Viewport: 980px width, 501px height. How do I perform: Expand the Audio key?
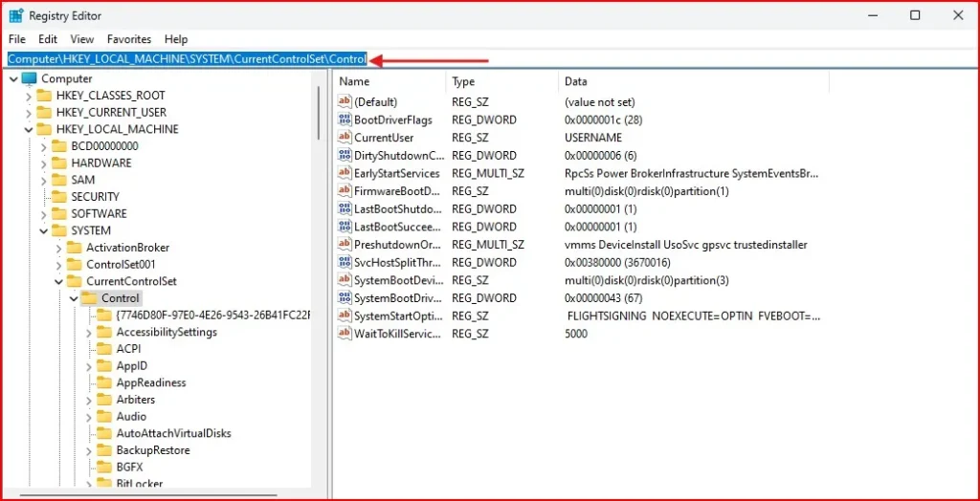click(88, 417)
